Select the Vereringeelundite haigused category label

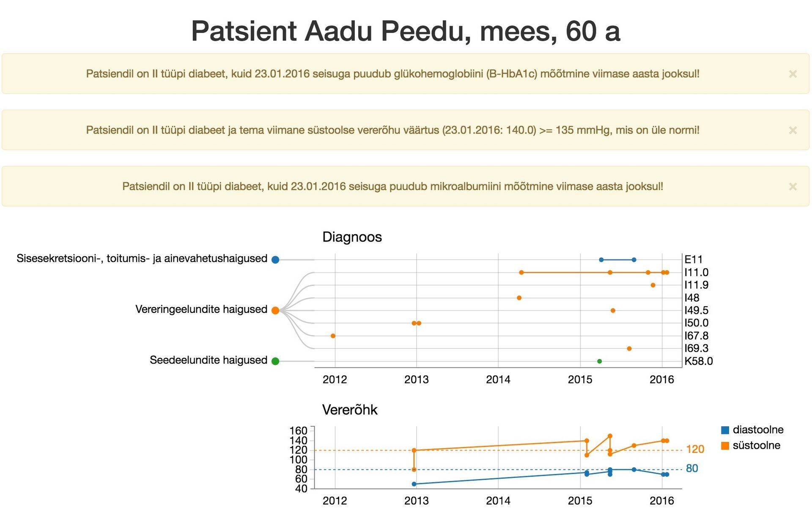coord(201,310)
